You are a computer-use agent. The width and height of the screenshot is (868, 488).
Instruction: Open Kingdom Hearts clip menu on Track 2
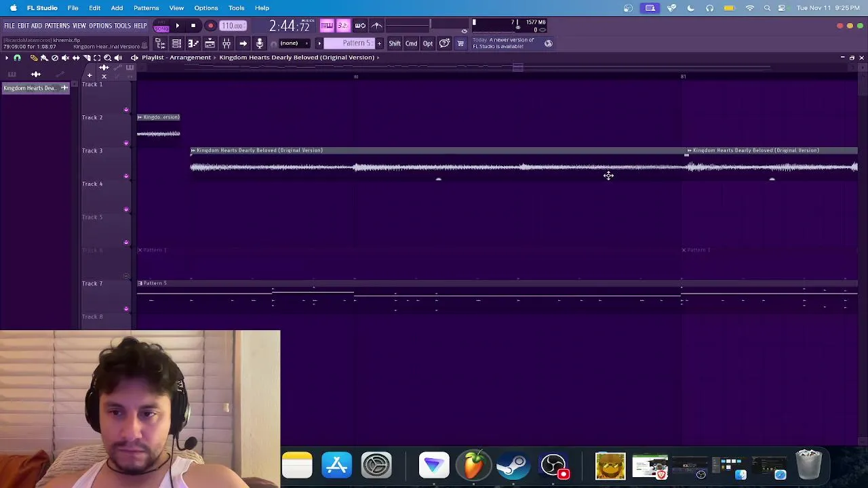(140, 117)
